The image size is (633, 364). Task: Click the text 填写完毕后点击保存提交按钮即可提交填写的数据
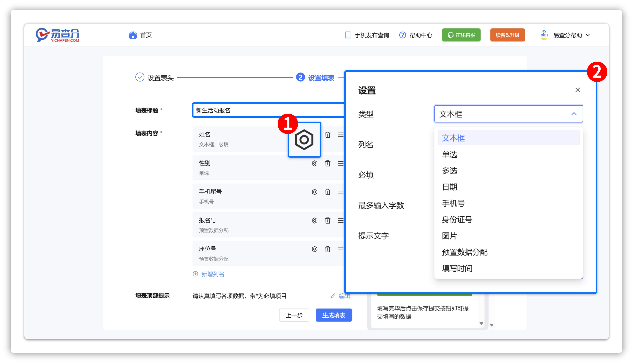[x=422, y=312]
